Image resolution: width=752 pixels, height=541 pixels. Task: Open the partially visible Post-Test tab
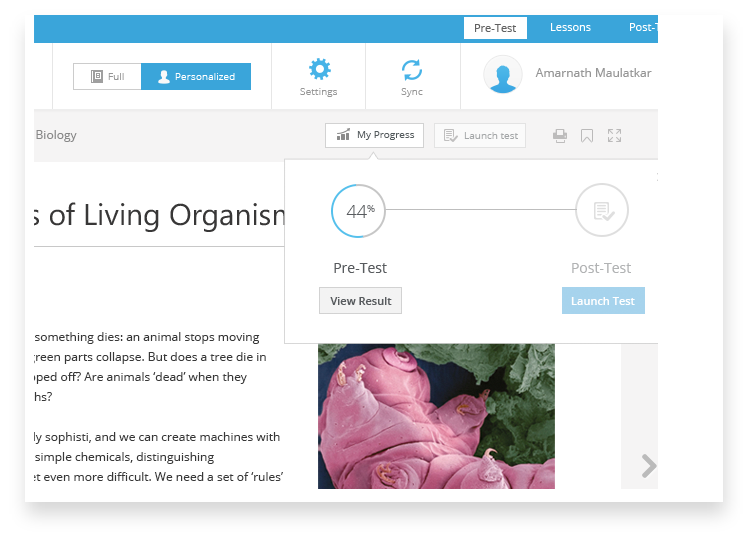643,27
